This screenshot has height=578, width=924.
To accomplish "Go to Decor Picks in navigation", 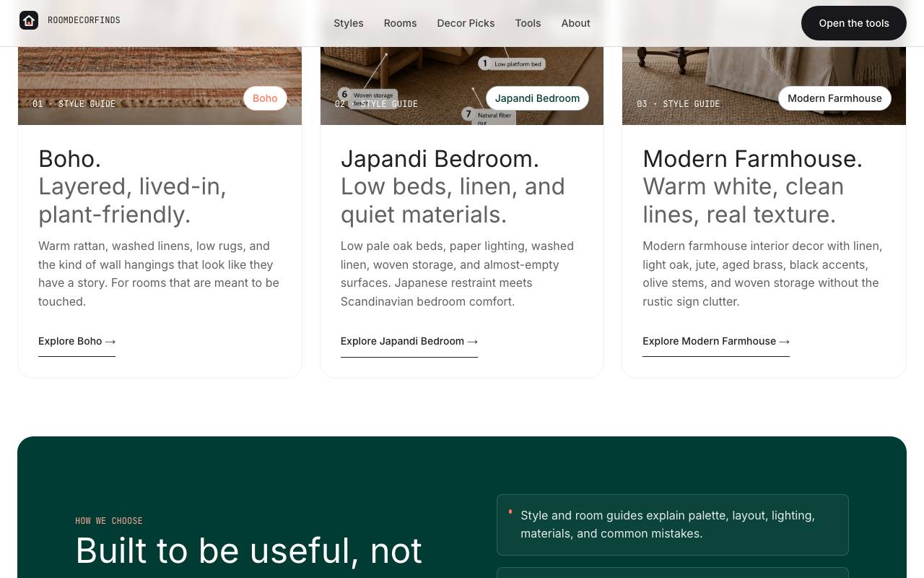I will [466, 23].
